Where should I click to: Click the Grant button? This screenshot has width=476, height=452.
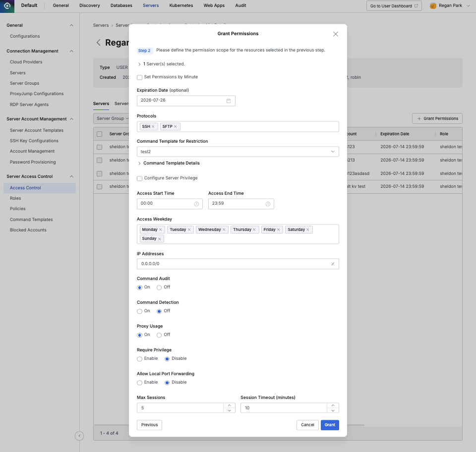(329, 425)
